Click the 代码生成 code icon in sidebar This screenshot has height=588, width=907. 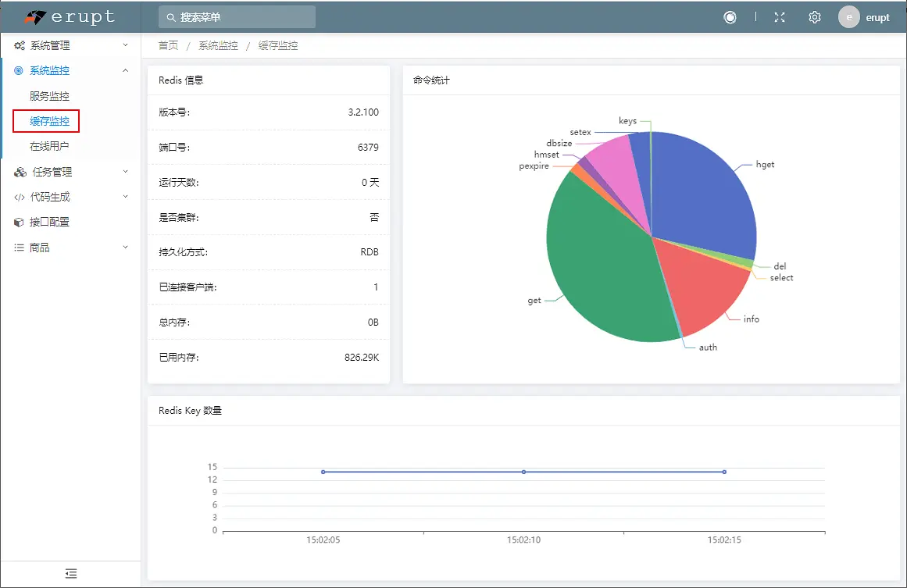tap(19, 197)
